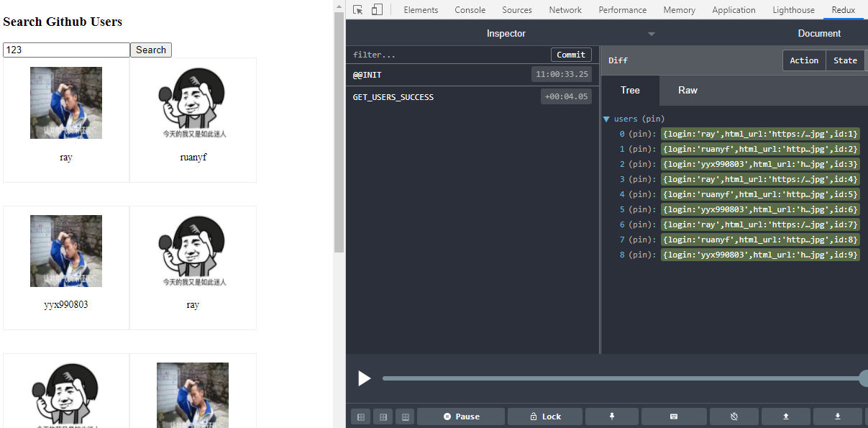
Task: Open the Console devtools tab
Action: point(470,10)
